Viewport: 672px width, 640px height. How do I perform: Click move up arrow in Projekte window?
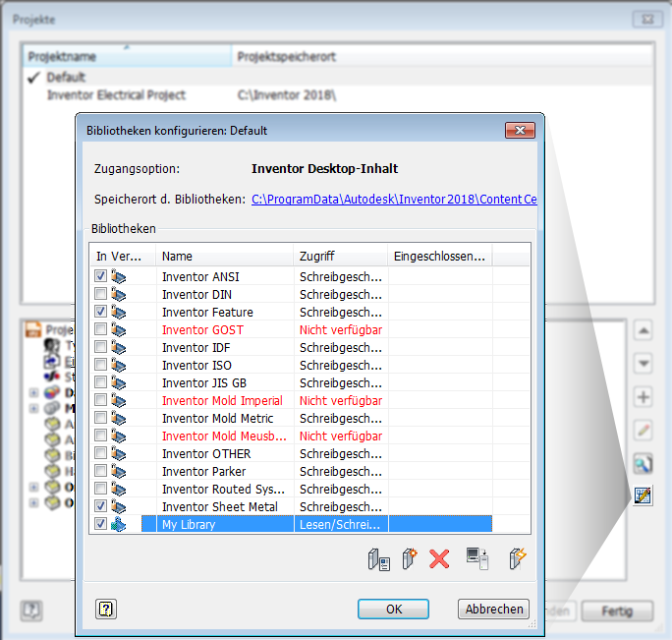click(644, 330)
